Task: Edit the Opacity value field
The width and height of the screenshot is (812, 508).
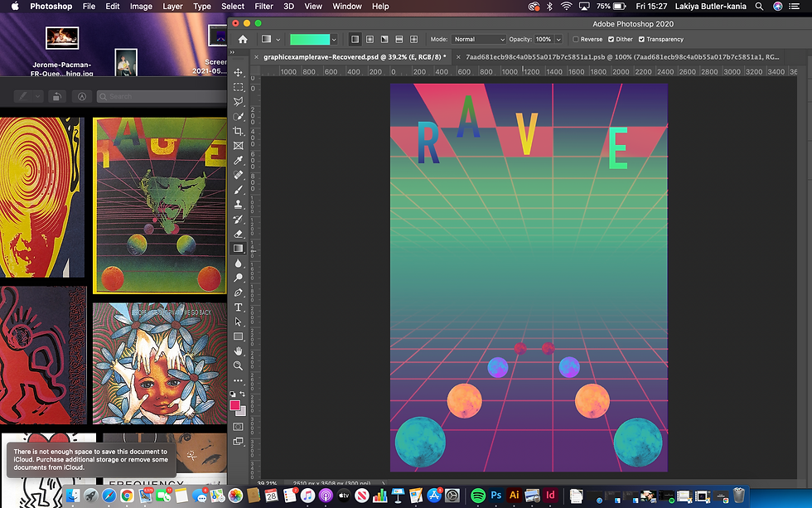Action: pyautogui.click(x=544, y=39)
